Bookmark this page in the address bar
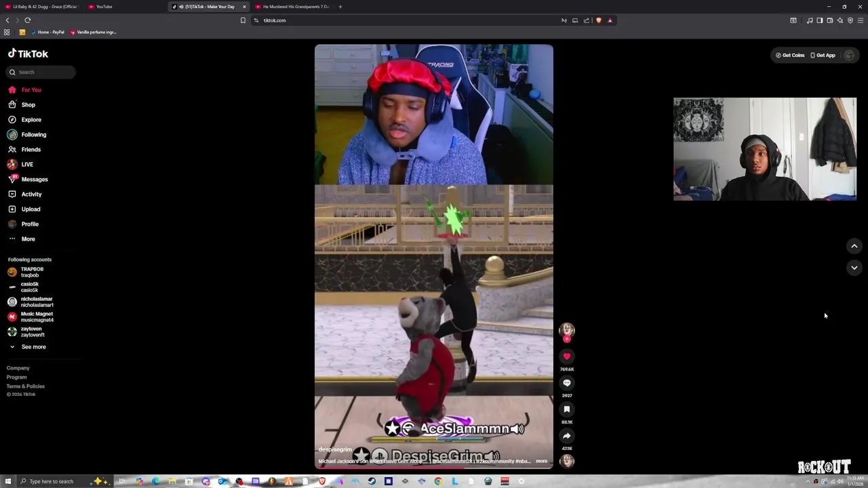 point(243,20)
